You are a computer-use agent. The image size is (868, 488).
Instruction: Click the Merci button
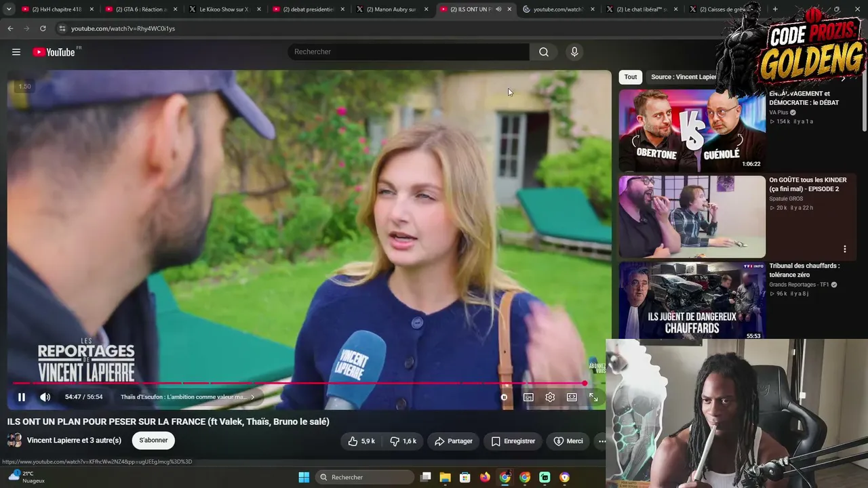(568, 441)
